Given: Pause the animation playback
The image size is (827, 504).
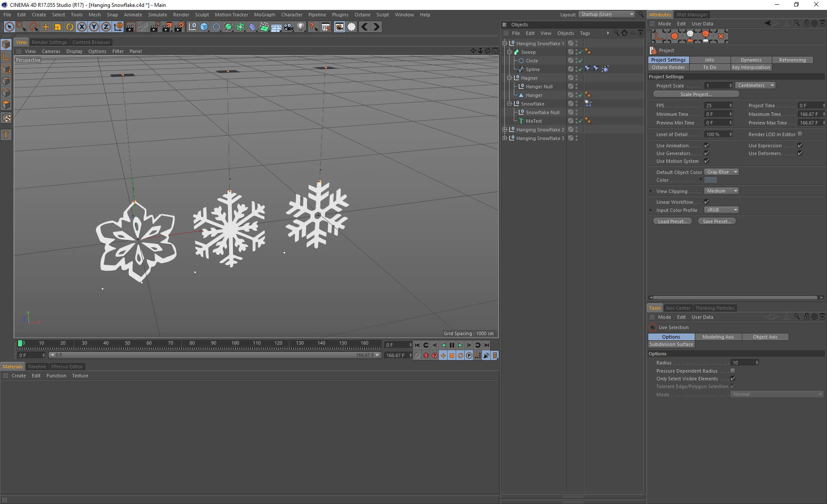Looking at the screenshot, I should (452, 345).
